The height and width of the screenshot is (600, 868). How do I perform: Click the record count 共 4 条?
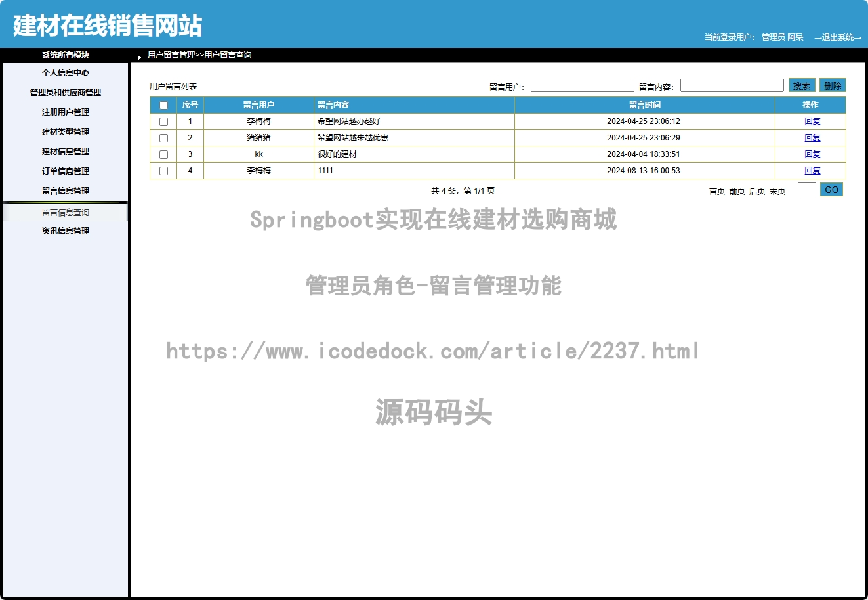coord(444,191)
